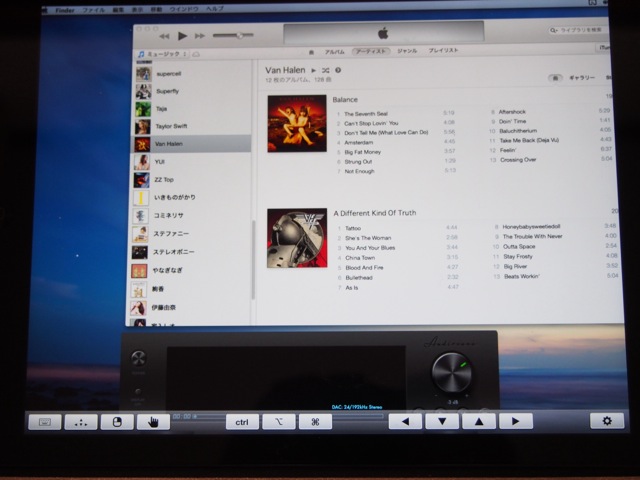
Task: Switch to the アルバム tab
Action: click(x=335, y=52)
